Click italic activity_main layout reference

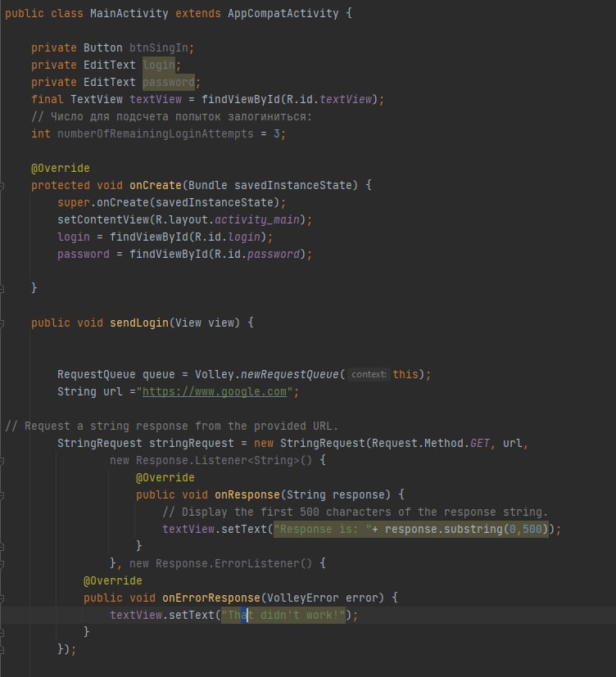point(257,219)
